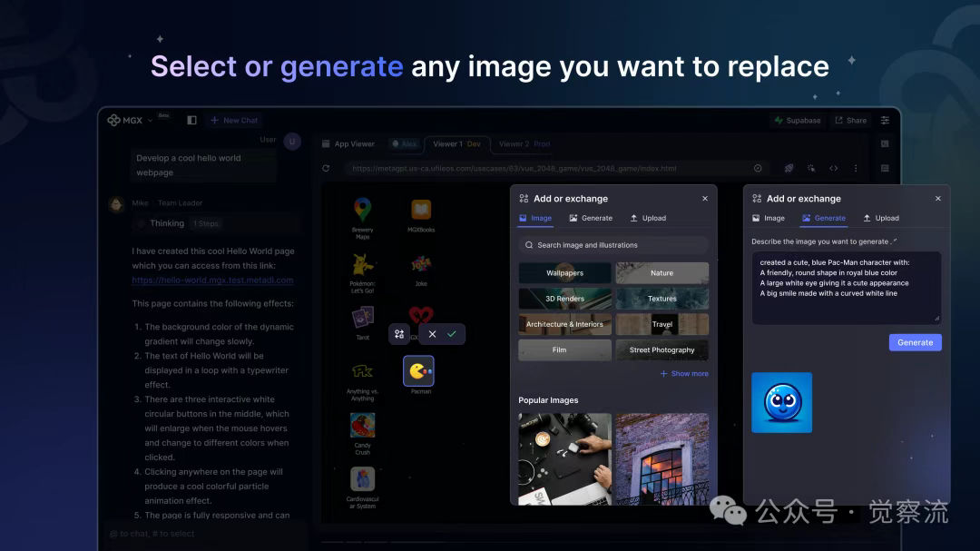Switch to Viewer 1 Dev tab
Screen dimensions: 980x551
[456, 143]
